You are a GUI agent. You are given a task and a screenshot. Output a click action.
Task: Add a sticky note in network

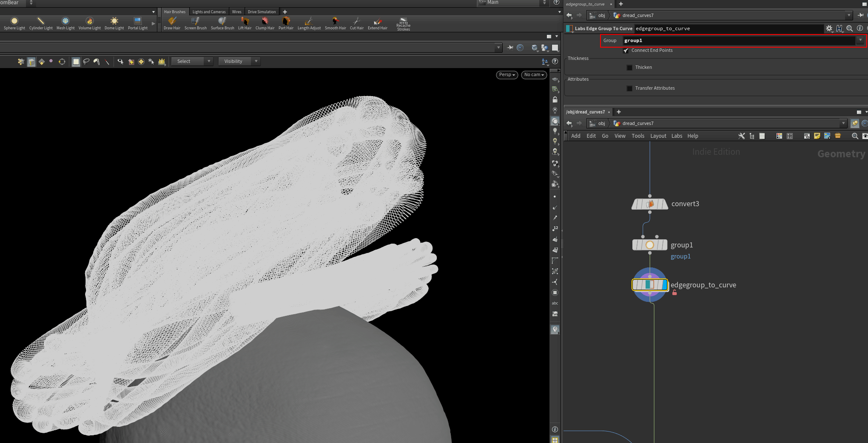point(817,136)
